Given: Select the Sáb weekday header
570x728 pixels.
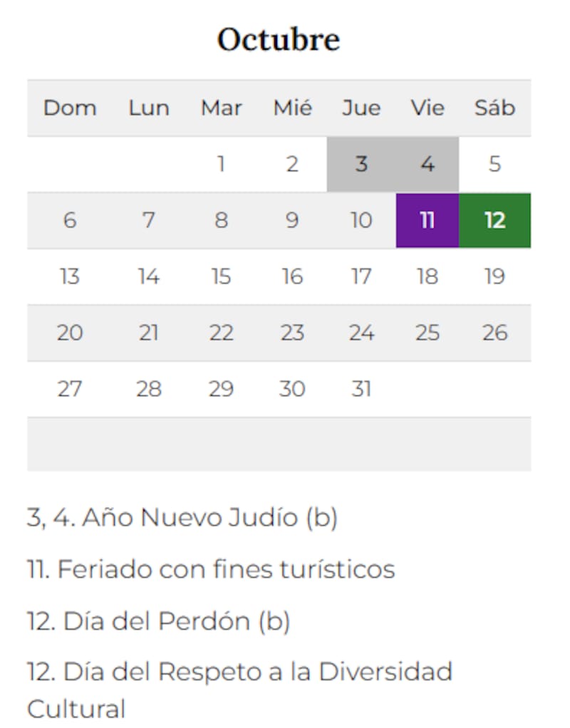Looking at the screenshot, I should coord(494,108).
